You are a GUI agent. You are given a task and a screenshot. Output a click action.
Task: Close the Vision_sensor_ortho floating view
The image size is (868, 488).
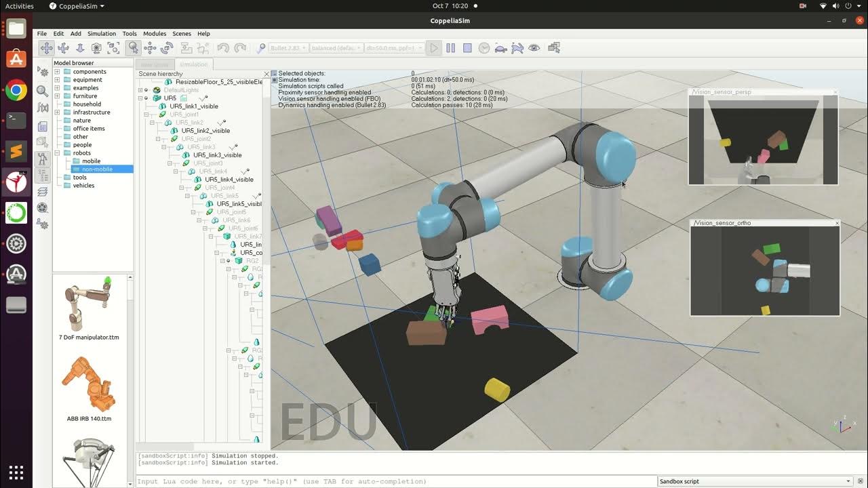pos(837,223)
